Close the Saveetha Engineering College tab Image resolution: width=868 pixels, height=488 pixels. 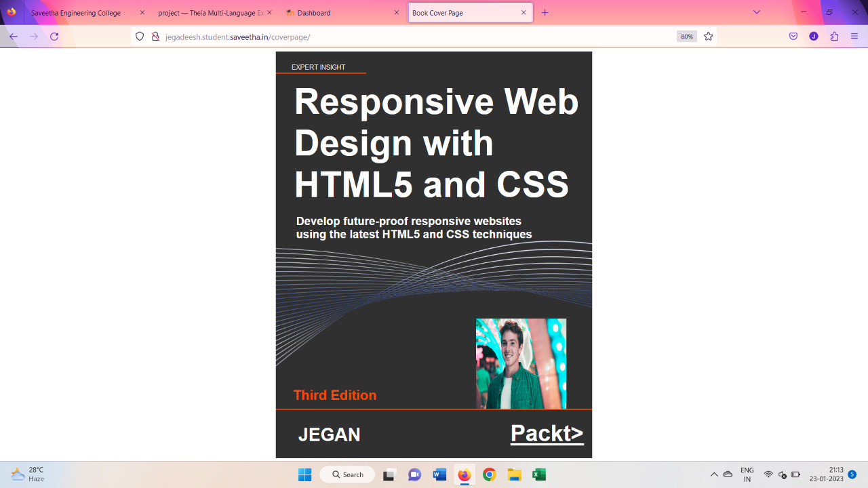tap(142, 13)
